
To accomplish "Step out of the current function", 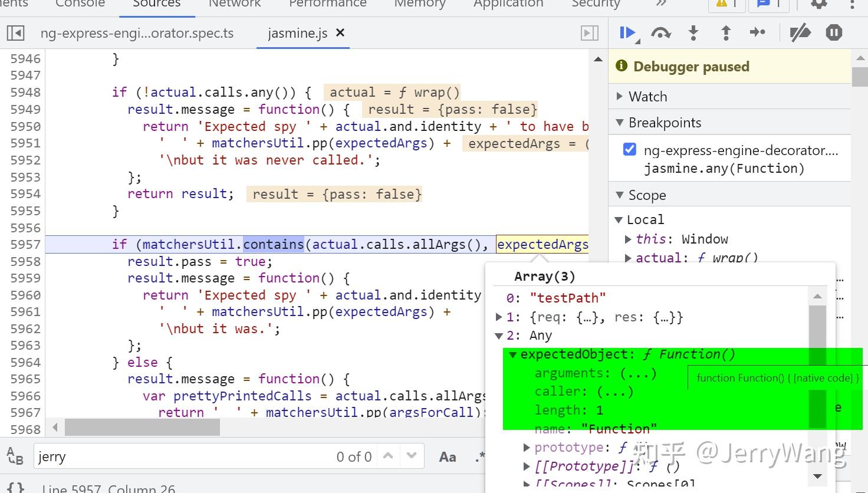I will 726,33.
